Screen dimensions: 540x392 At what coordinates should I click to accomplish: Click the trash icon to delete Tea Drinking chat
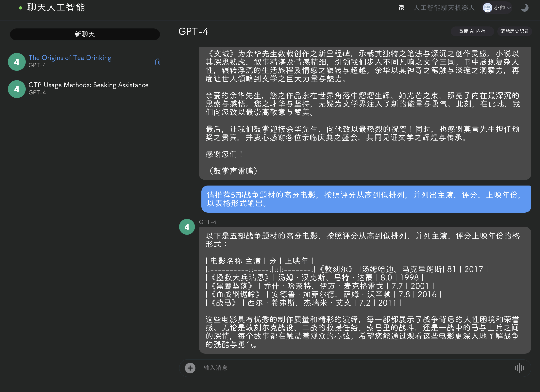157,62
